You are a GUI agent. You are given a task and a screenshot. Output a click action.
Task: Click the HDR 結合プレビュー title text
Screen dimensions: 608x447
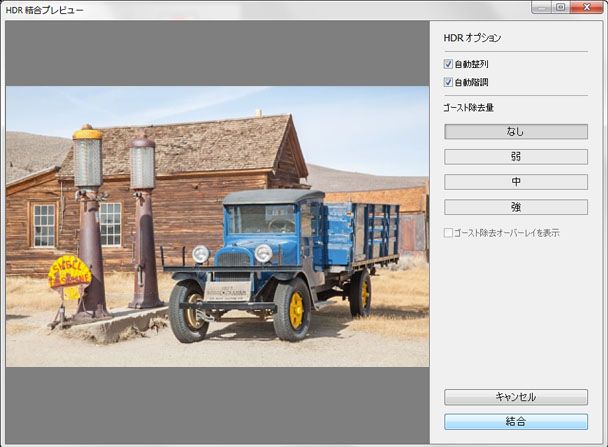point(44,10)
